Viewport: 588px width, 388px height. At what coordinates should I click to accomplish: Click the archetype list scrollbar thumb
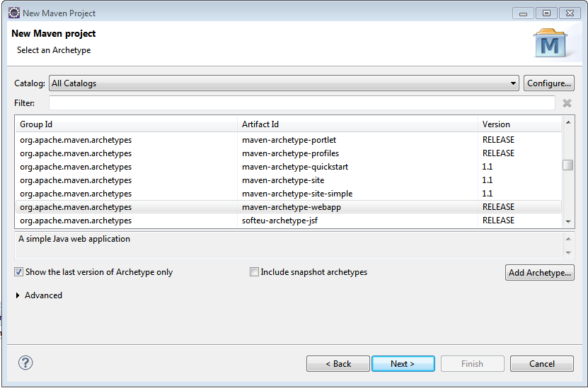568,165
